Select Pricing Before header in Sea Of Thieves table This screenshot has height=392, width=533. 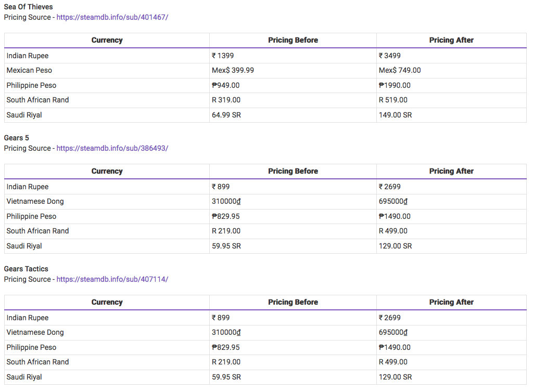tap(293, 40)
